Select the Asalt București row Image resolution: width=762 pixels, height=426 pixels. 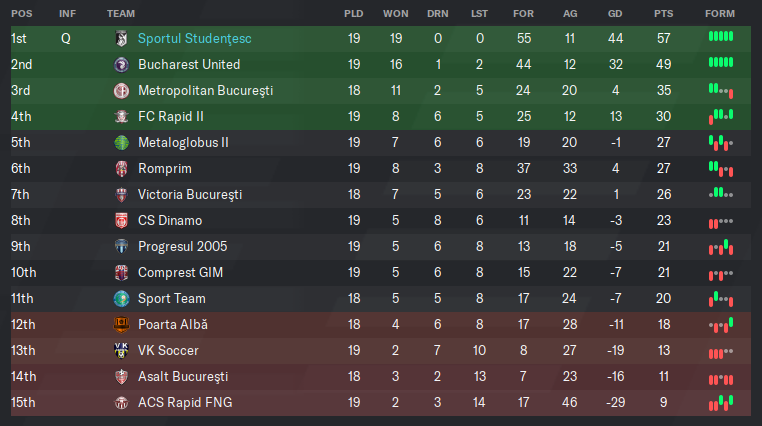381,377
